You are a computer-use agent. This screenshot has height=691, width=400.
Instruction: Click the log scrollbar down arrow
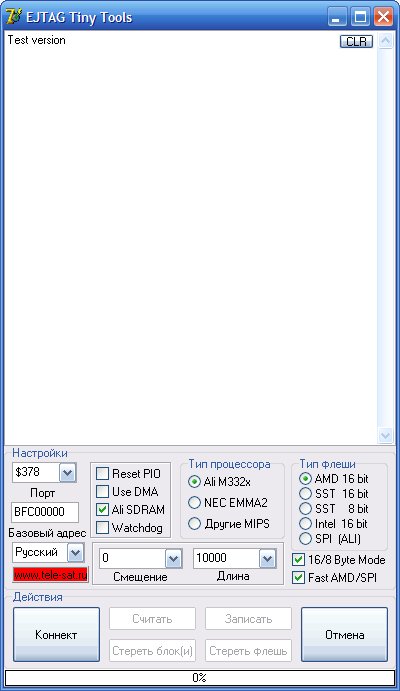[x=385, y=435]
